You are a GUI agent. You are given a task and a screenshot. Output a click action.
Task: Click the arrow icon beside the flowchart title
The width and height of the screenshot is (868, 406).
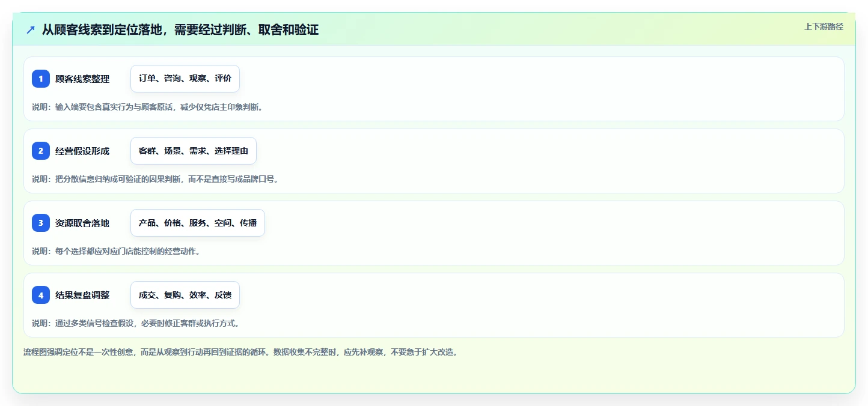31,29
